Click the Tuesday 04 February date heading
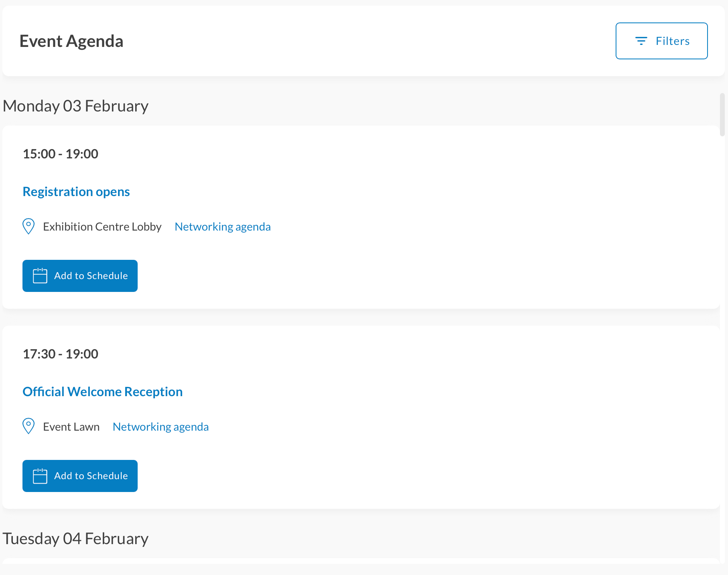728x575 pixels. 76,539
